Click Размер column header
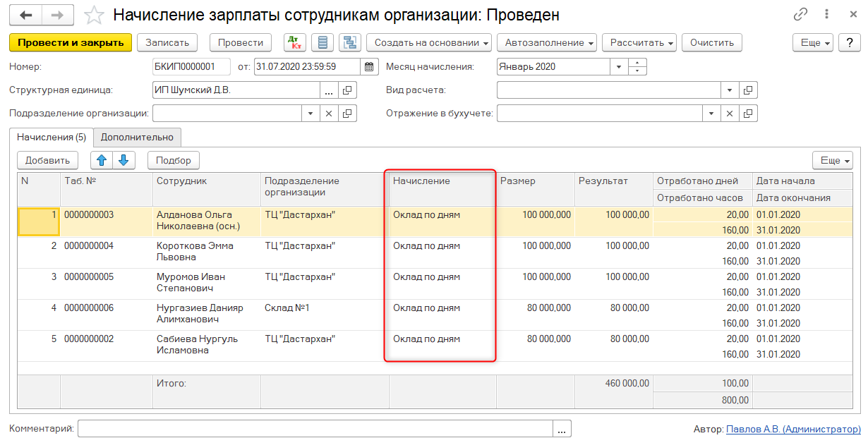This screenshot has height=438, width=868. (x=536, y=188)
